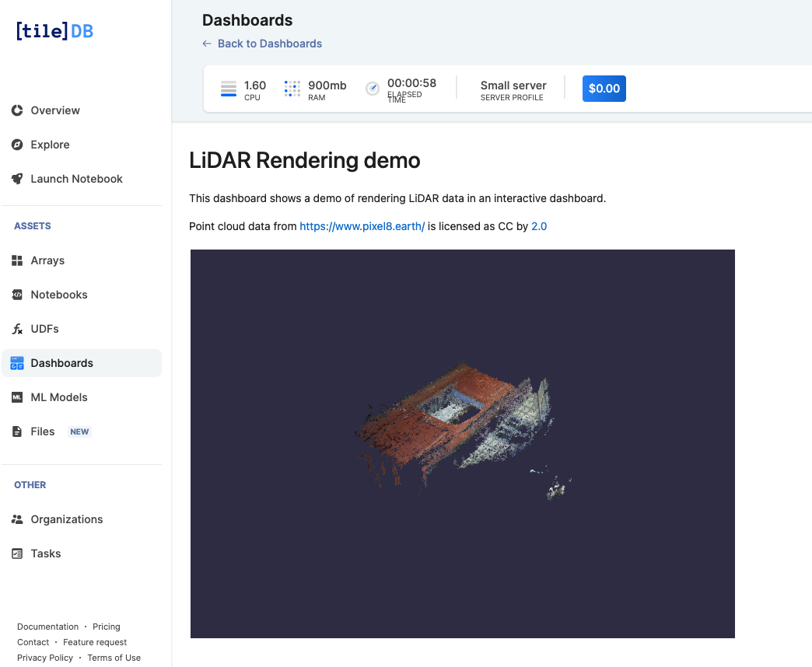Click the $0.00 billing button
Screen dimensions: 812x667
coord(604,88)
